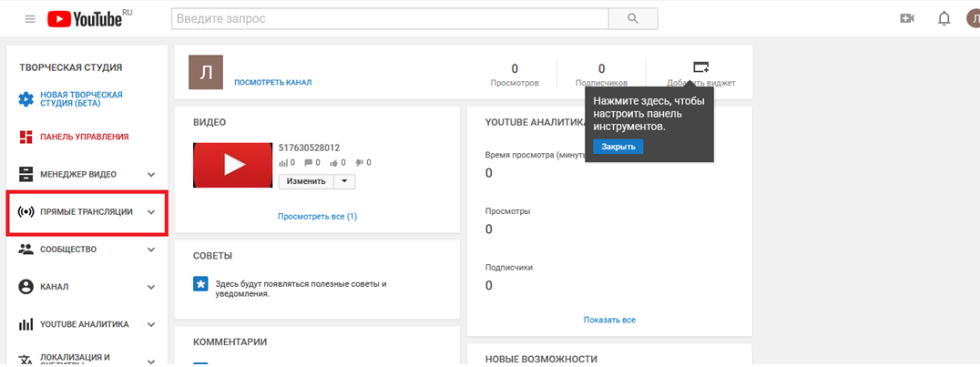The width and height of the screenshot is (980, 367).
Task: Open the Показать все analytics link
Action: [x=609, y=320]
